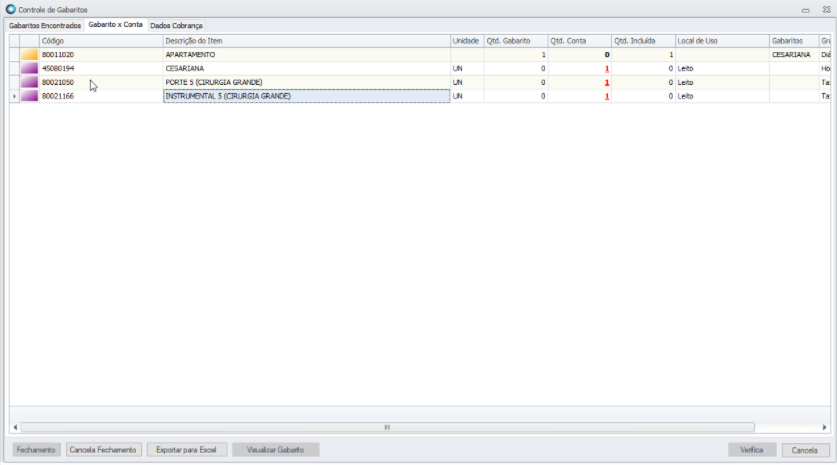
Task: Select code 45080194 cell
Action: 101,68
